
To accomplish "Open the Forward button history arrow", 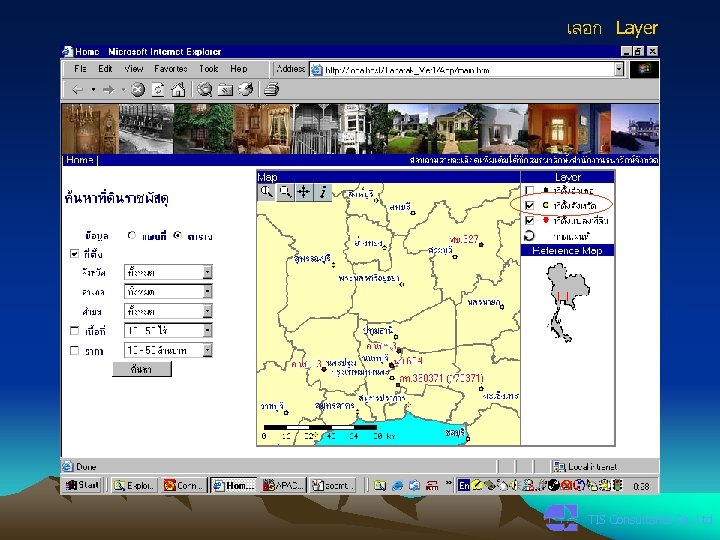I will click(x=124, y=90).
